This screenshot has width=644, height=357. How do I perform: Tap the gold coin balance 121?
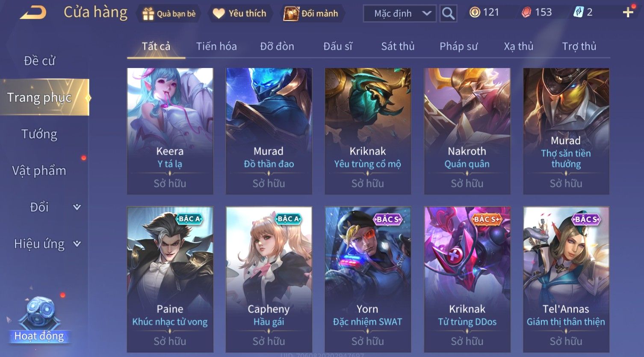(x=484, y=12)
